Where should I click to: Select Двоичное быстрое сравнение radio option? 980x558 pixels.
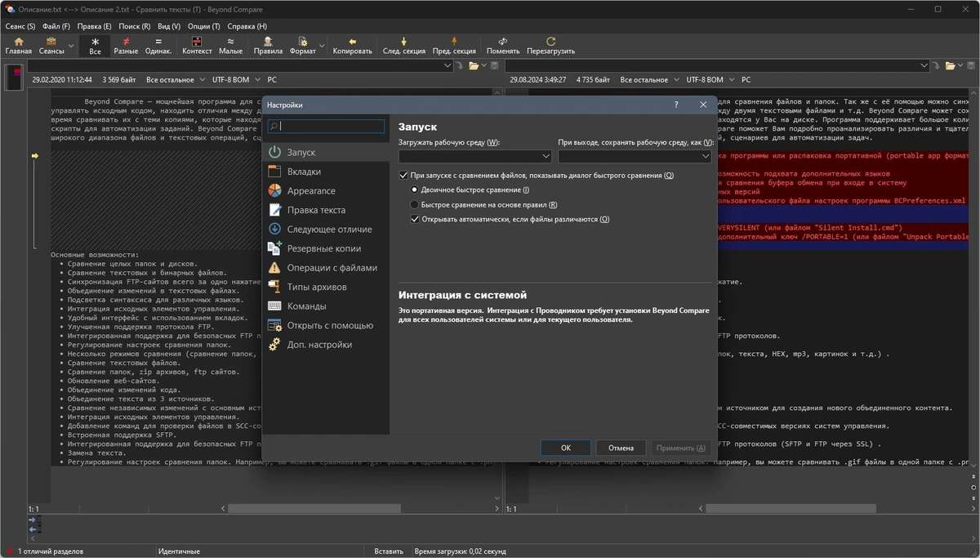click(415, 190)
